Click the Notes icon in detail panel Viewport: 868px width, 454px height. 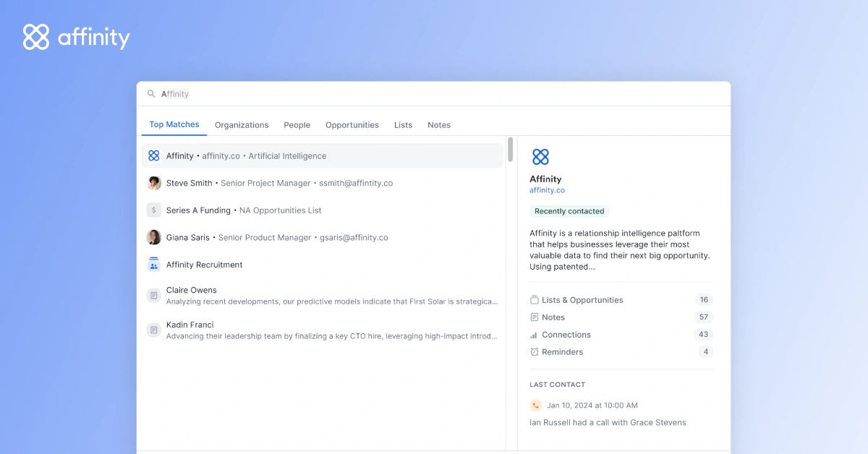pyautogui.click(x=535, y=317)
